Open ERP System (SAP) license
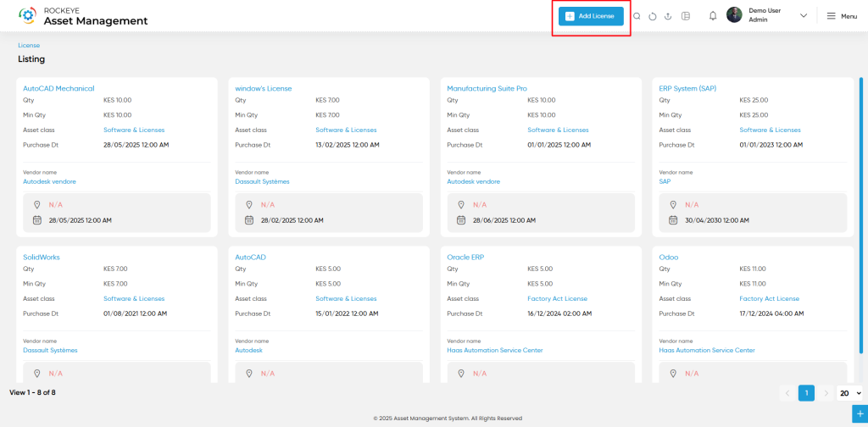The width and height of the screenshot is (868, 427). tap(688, 88)
